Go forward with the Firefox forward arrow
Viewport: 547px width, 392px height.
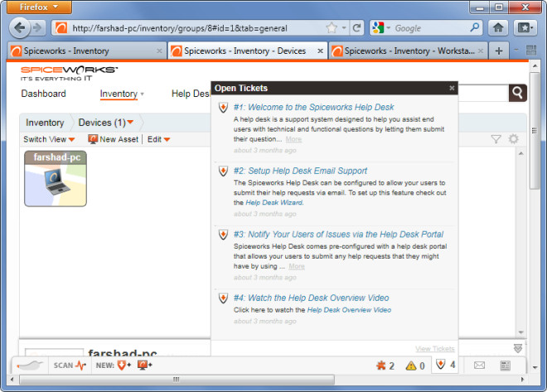coord(37,27)
